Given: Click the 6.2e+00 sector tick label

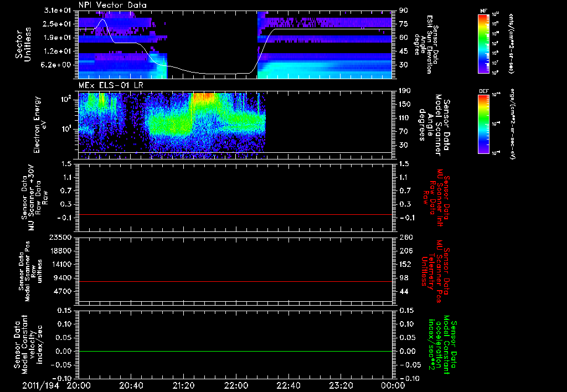Looking at the screenshot, I should coord(58,65).
